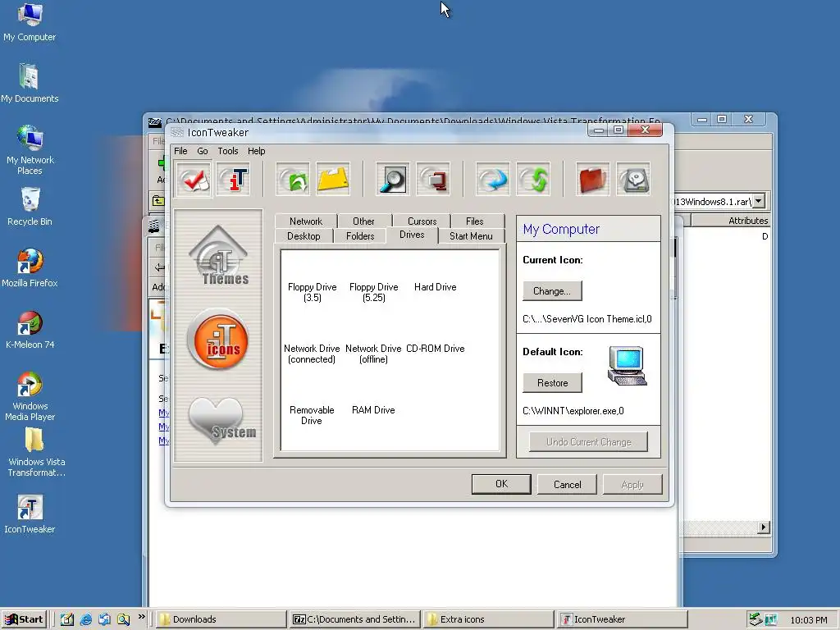Switch to the Cursors tab
840x630 pixels.
coord(422,221)
